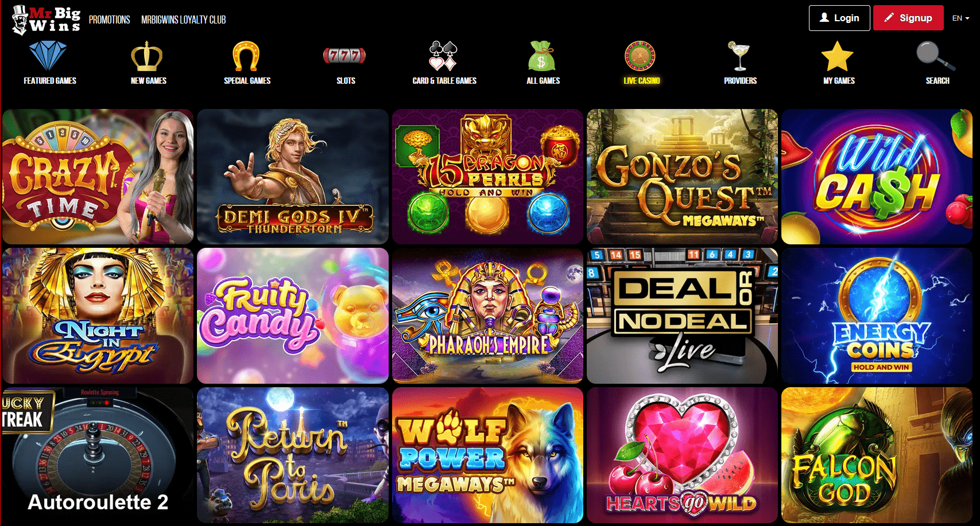Open the Search magnifier icon
The height and width of the screenshot is (526, 980).
pos(936,56)
